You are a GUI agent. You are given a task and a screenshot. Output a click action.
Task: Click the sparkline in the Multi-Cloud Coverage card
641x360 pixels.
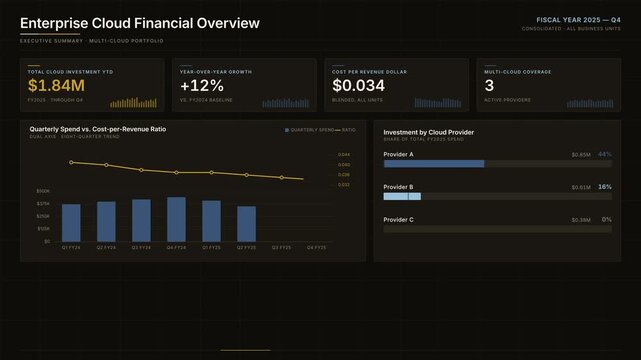(x=590, y=103)
